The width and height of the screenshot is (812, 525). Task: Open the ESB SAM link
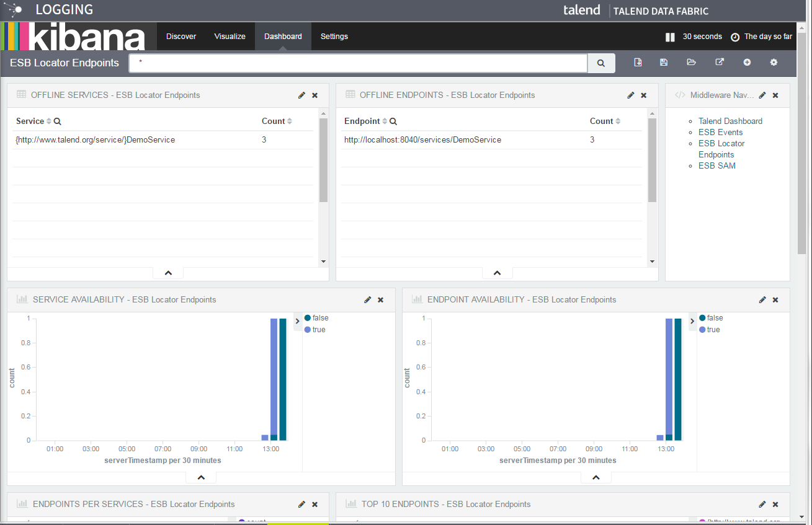tap(716, 166)
